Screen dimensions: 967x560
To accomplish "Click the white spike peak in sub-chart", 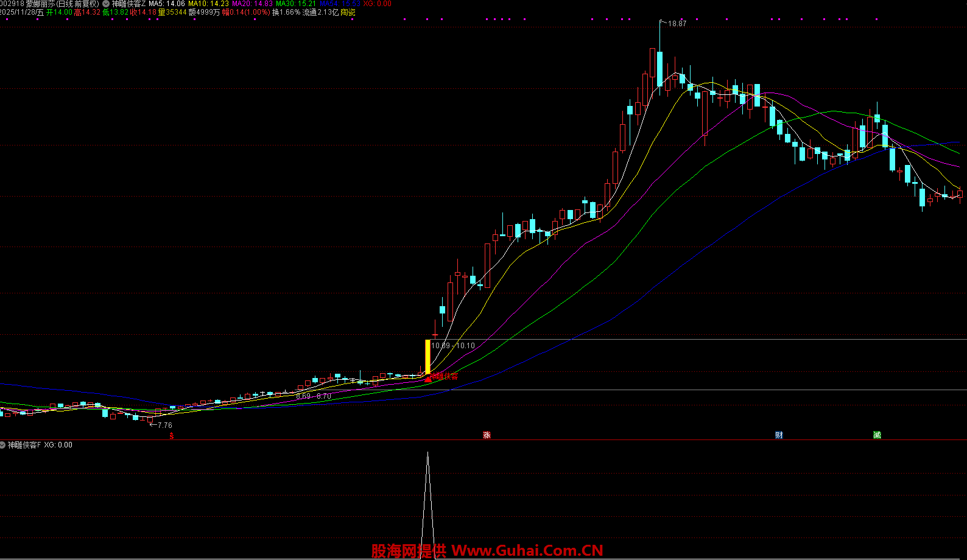I will [x=427, y=454].
